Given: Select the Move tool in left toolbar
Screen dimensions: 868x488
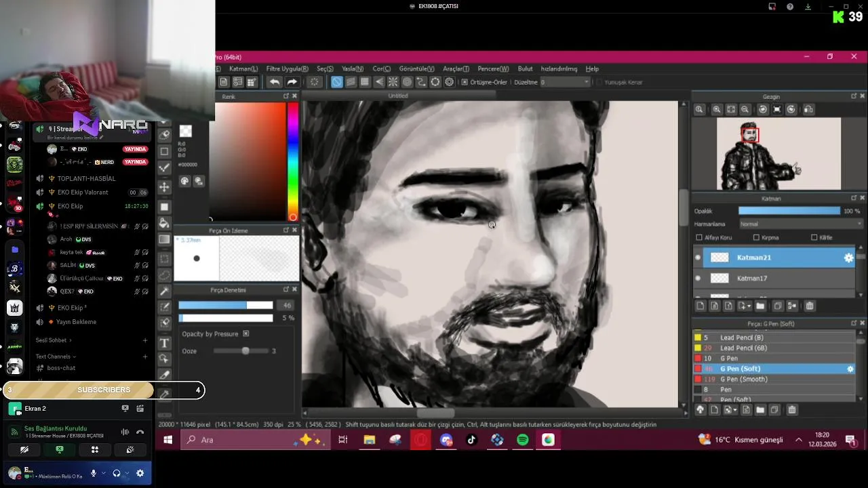Looking at the screenshot, I should click(x=164, y=187).
